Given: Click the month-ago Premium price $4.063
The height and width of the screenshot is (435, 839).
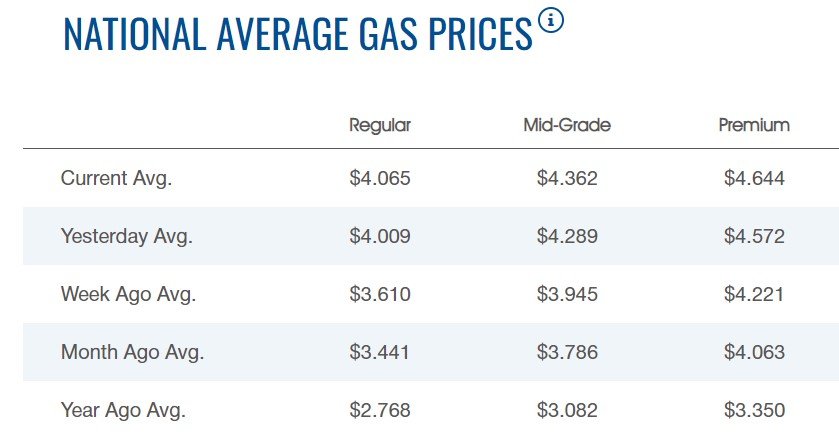Looking at the screenshot, I should coord(754,352).
